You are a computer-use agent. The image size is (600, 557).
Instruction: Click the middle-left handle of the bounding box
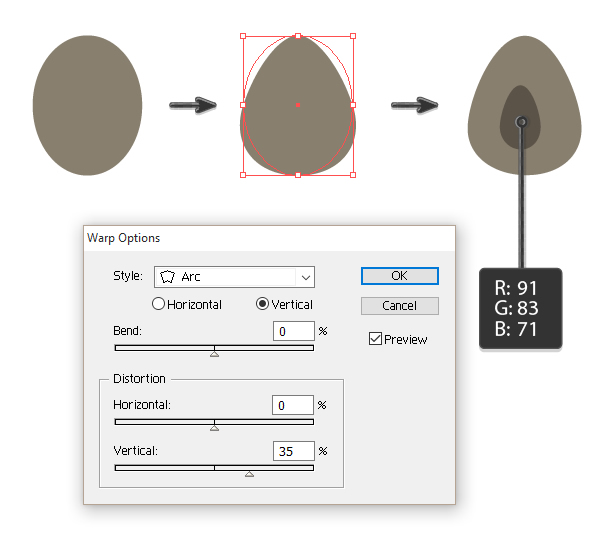pyautogui.click(x=243, y=105)
